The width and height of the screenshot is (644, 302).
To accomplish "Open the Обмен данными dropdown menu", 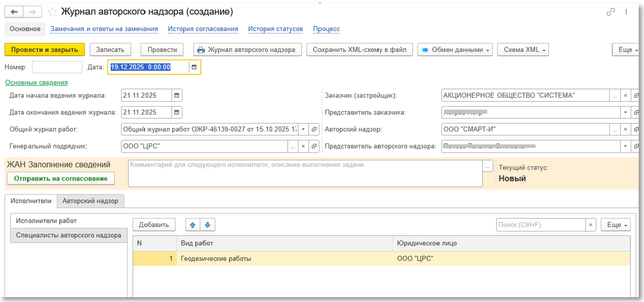I will click(455, 50).
